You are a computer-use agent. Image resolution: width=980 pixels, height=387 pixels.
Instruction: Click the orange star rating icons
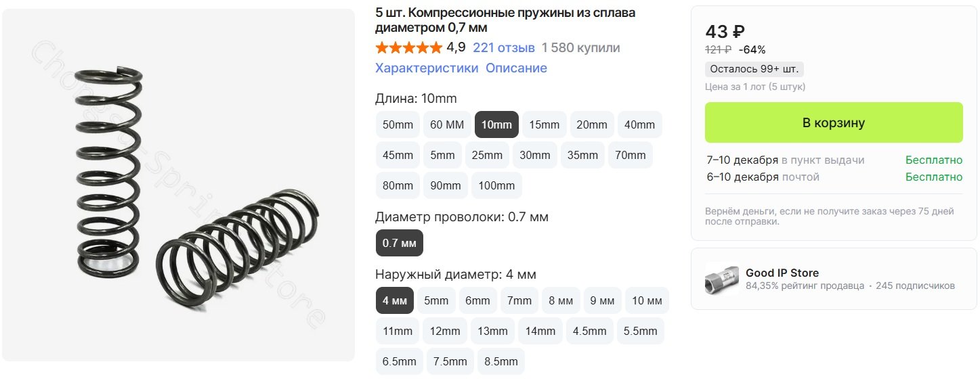click(408, 48)
